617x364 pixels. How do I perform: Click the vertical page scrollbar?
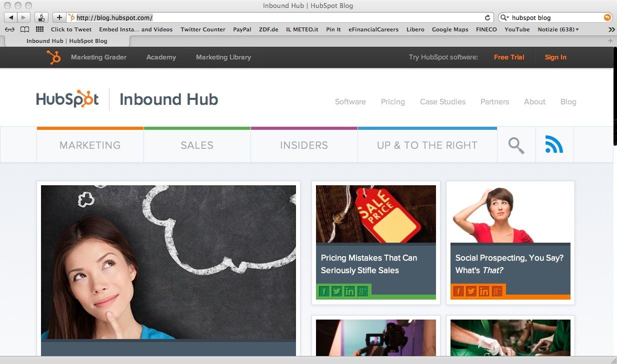[x=614, y=201]
